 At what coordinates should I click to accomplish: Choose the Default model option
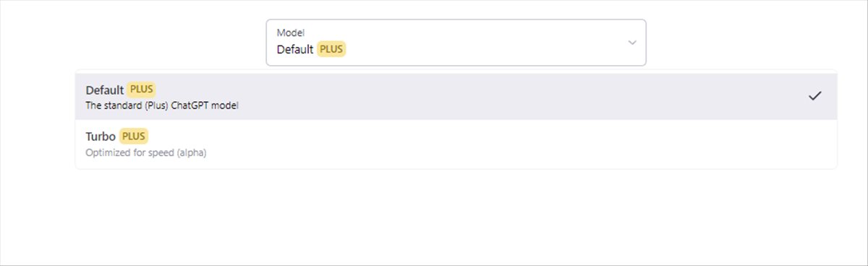(456, 96)
